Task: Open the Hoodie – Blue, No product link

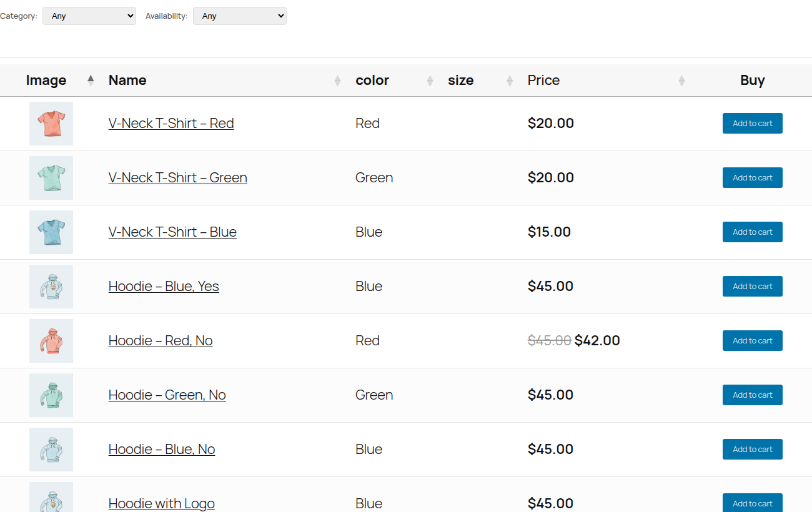Action: coord(162,450)
